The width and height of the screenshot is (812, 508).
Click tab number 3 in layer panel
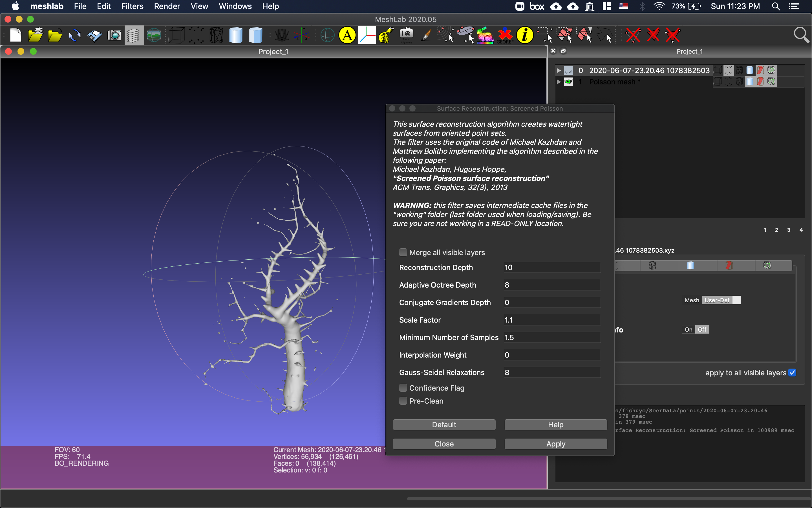pyautogui.click(x=789, y=230)
